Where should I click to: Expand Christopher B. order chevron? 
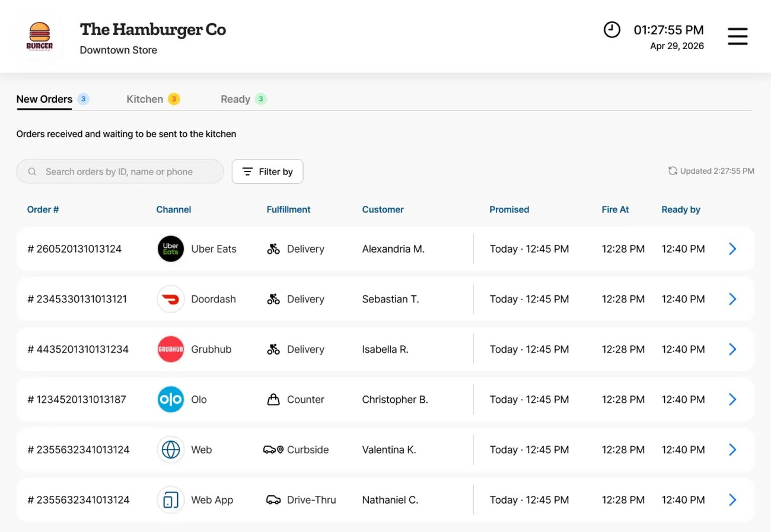732,400
